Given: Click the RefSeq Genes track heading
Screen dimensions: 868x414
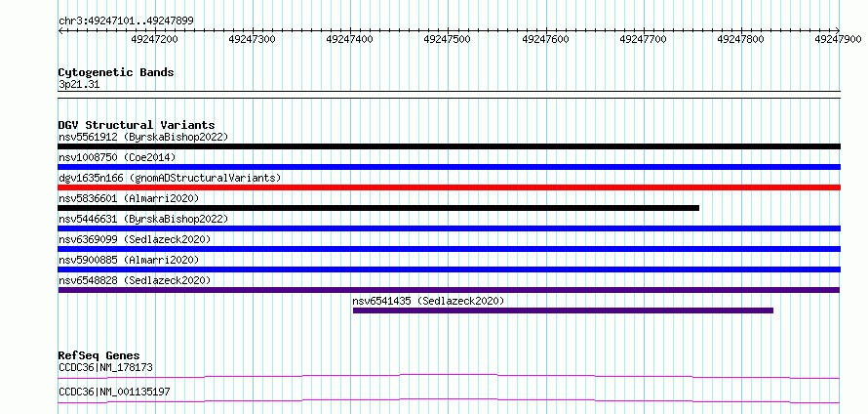Looking at the screenshot, I should point(99,355).
